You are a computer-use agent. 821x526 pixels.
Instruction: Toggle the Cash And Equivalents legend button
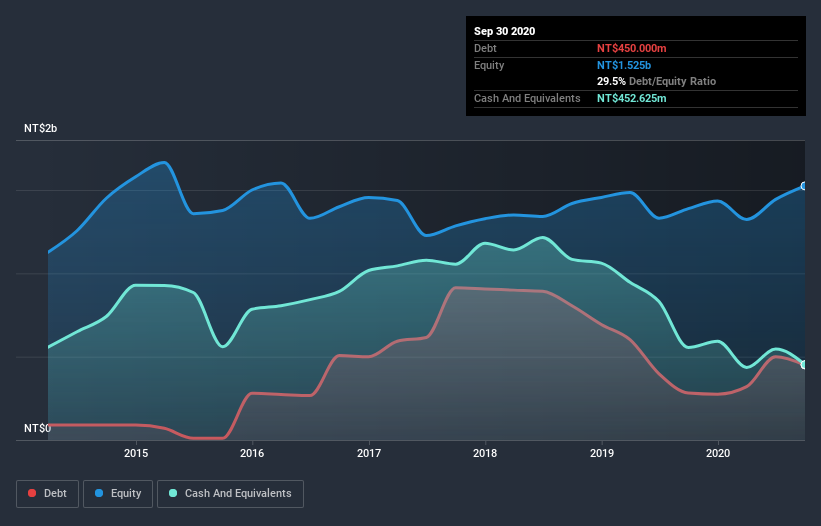230,494
